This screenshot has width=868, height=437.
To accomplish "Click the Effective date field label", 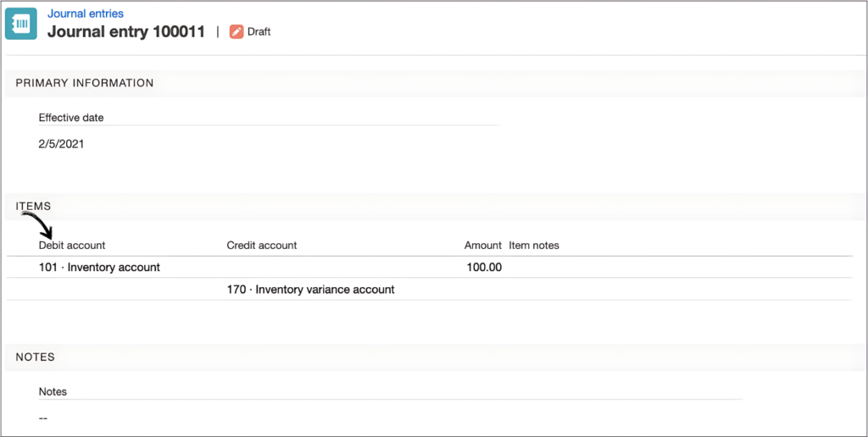I will pyautogui.click(x=71, y=117).
